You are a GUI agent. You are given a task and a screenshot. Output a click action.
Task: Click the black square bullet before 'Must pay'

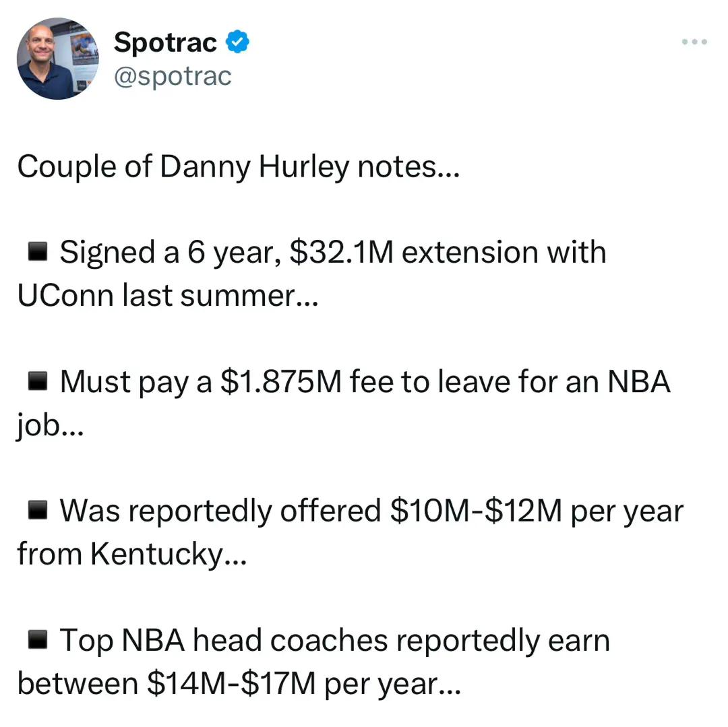coord(38,381)
